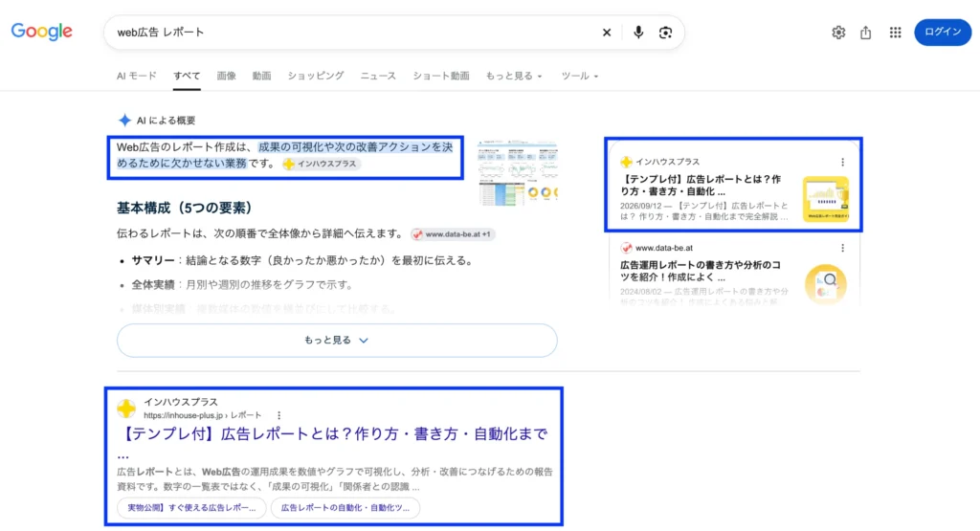Open three-dot menu beside inhouse-plus.jp URL
The width and height of the screenshot is (980, 531).
278,415
